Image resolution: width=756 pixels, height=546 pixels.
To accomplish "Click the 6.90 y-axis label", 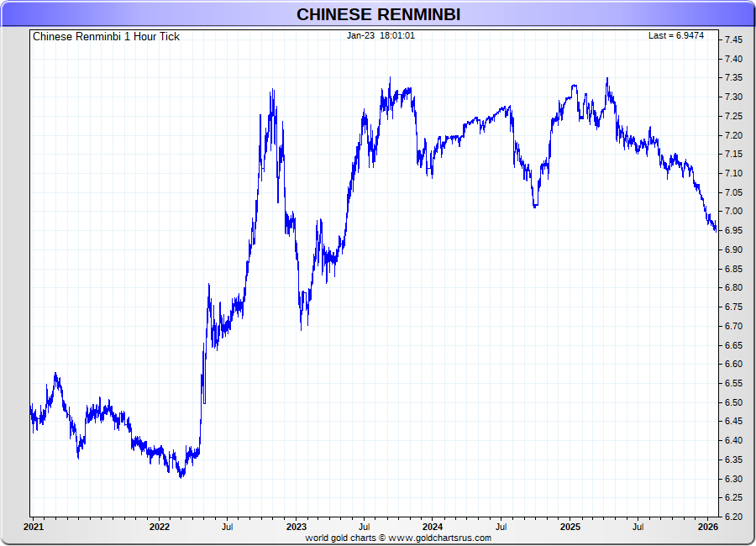I will pos(733,249).
